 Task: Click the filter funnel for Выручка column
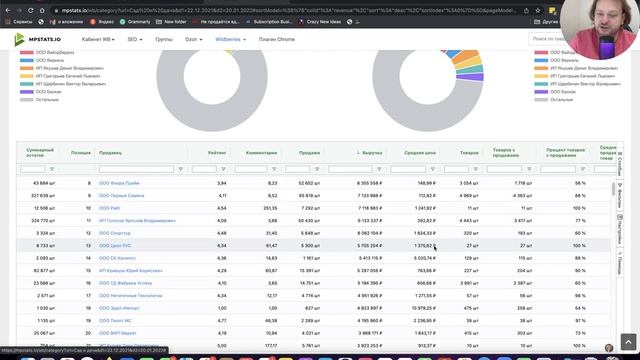coord(379,169)
